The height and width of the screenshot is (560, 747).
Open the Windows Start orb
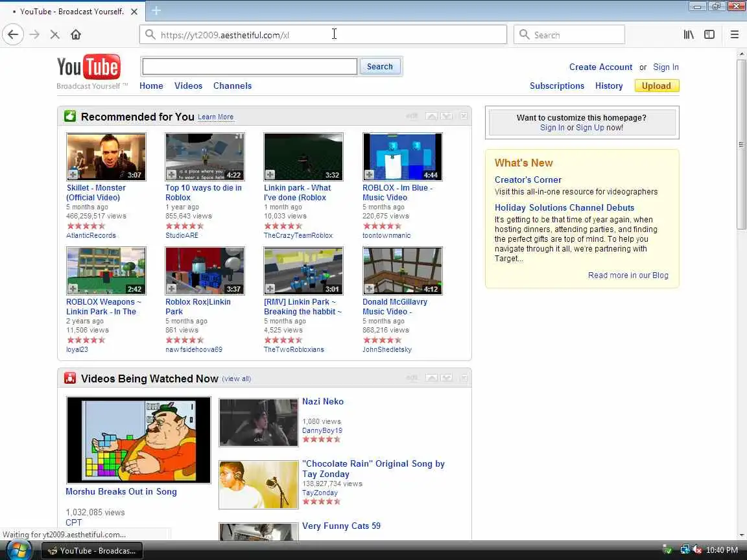[19, 550]
